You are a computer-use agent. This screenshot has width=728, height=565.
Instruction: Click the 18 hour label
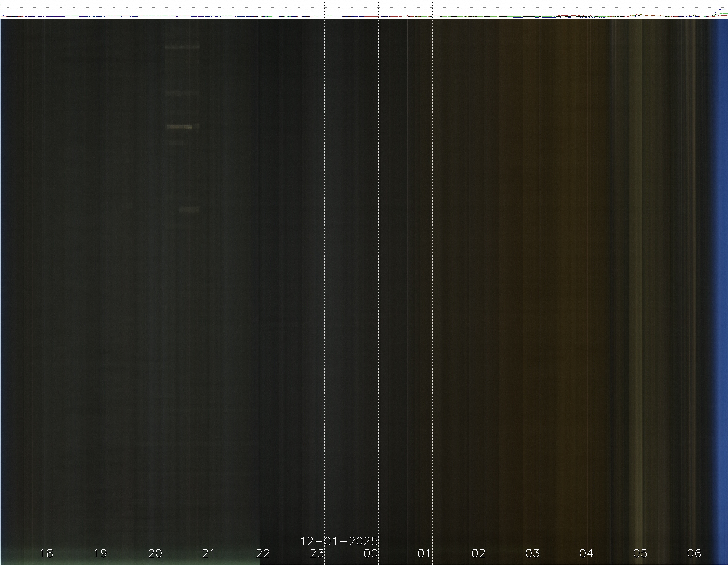pos(46,553)
